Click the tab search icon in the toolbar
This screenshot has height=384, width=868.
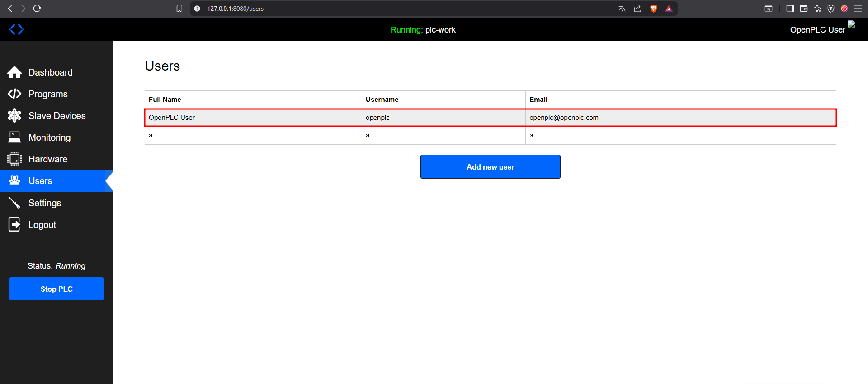click(x=769, y=9)
